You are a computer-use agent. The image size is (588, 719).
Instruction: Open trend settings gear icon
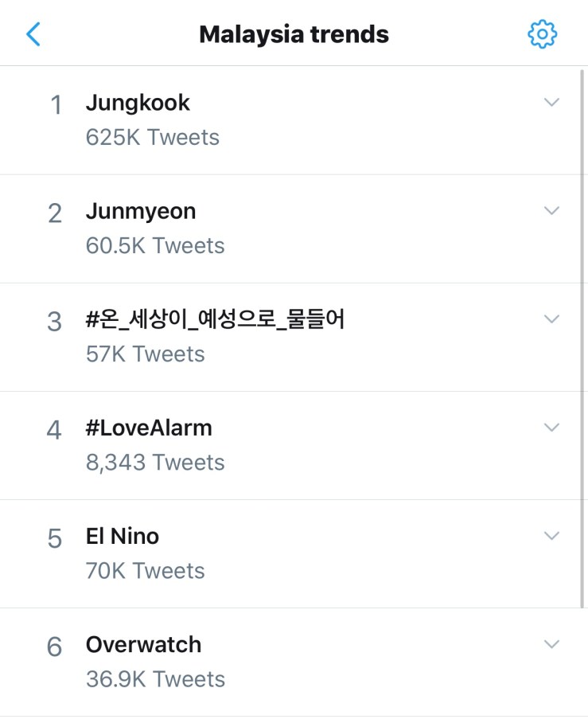[x=543, y=34]
